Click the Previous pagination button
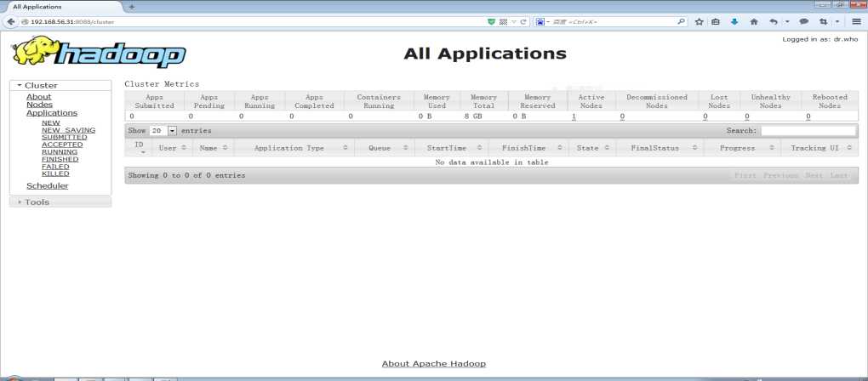Screen dimensions: 868x381 pyautogui.click(x=780, y=175)
